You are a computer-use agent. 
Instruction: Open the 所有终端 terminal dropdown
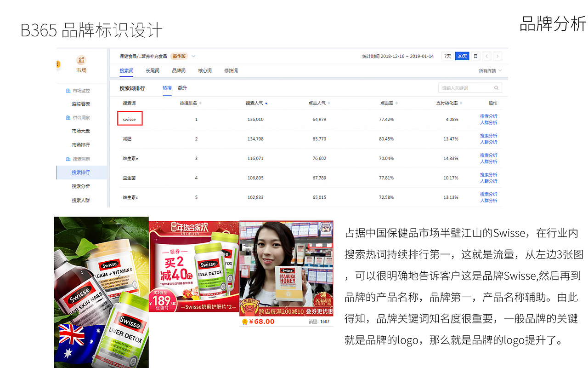[490, 71]
